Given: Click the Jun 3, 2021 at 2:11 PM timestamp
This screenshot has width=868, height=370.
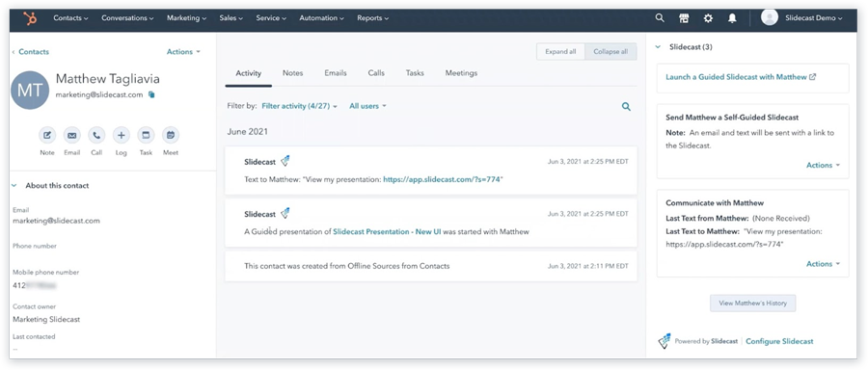Looking at the screenshot, I should tap(588, 266).
